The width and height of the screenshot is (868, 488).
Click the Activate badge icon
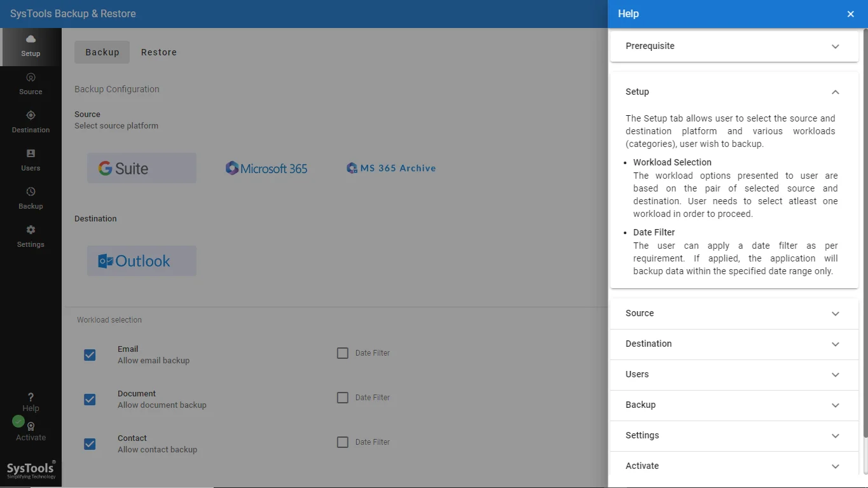[x=31, y=426]
